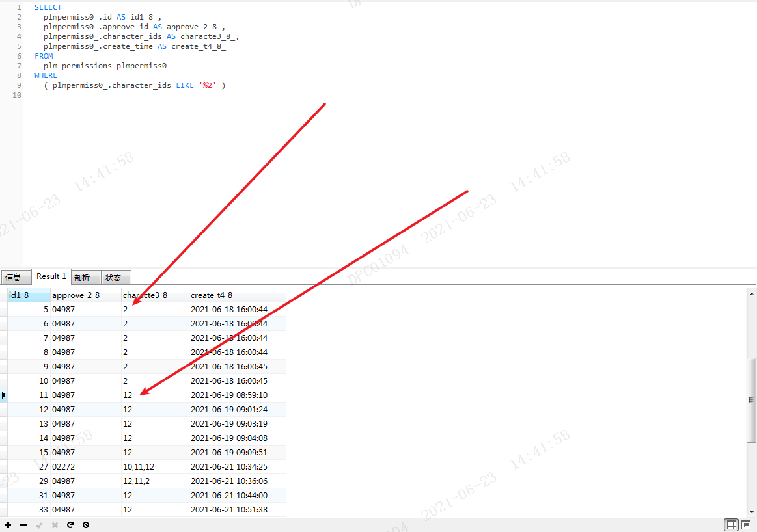
Task: Click the '%2' string literal
Action: [208, 85]
